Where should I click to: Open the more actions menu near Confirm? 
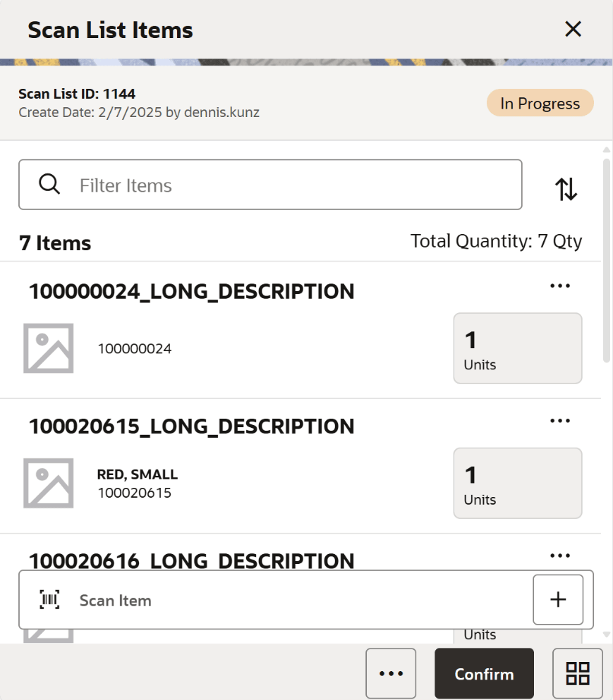(391, 673)
